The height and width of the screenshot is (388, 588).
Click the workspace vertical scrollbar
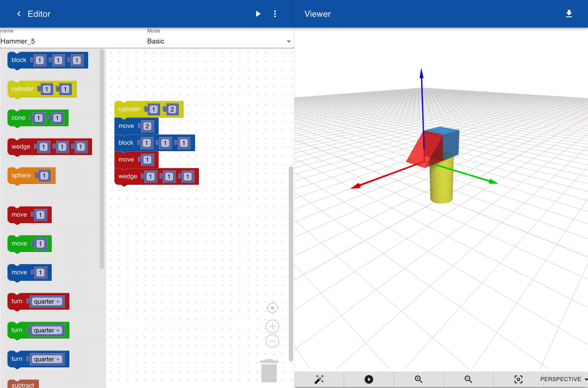[x=291, y=264]
